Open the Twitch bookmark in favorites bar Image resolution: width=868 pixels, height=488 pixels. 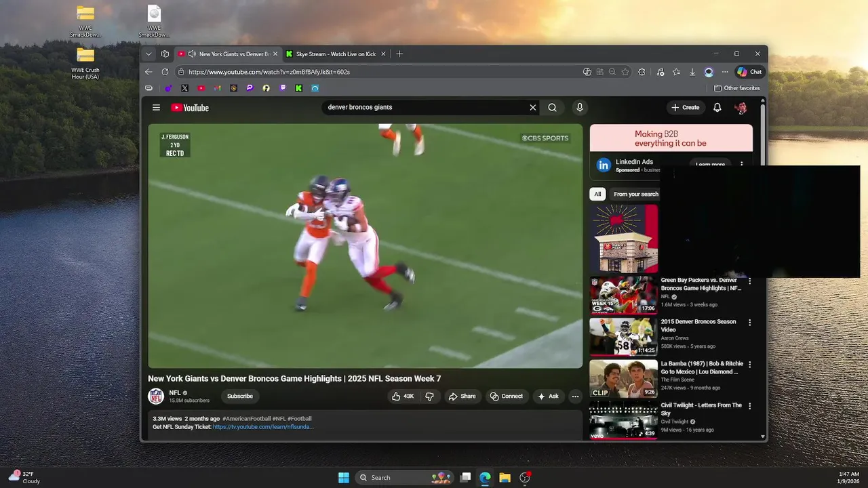283,88
